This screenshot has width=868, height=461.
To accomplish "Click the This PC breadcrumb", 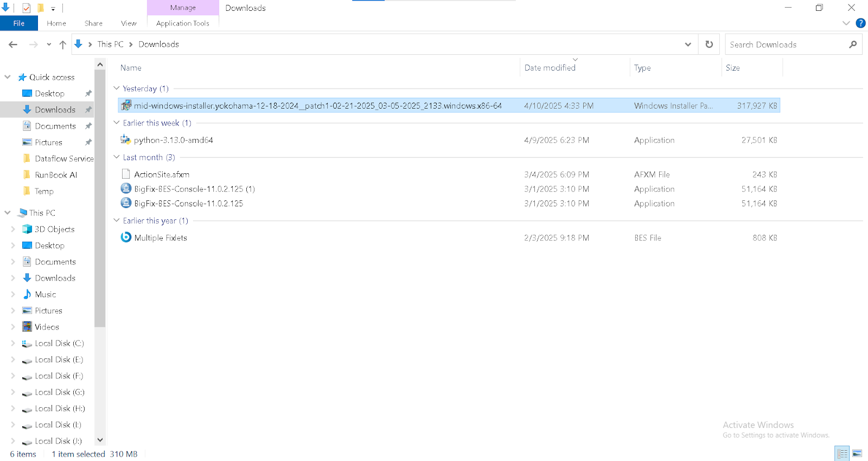I will point(111,45).
